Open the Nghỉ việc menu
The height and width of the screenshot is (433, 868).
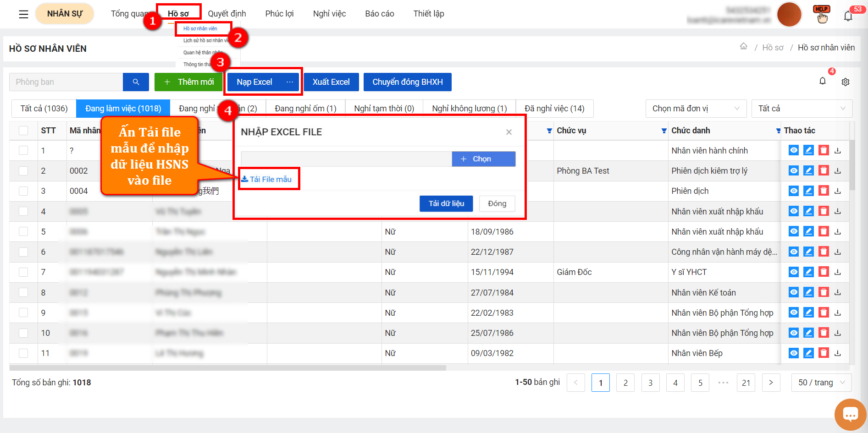(x=329, y=14)
